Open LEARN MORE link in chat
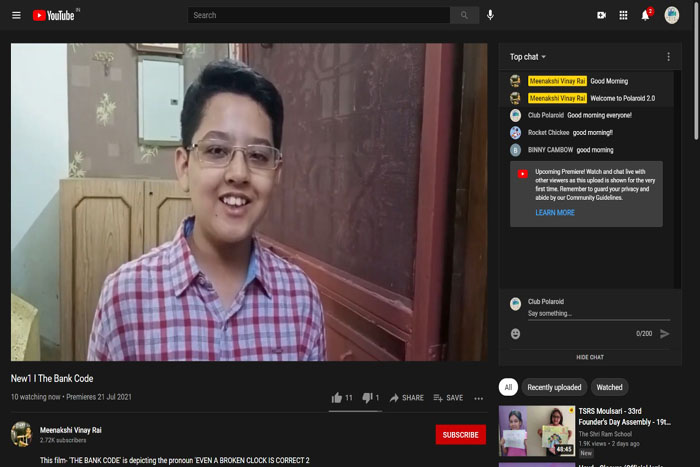Screen dimensions: 700x467 pyautogui.click(x=555, y=213)
